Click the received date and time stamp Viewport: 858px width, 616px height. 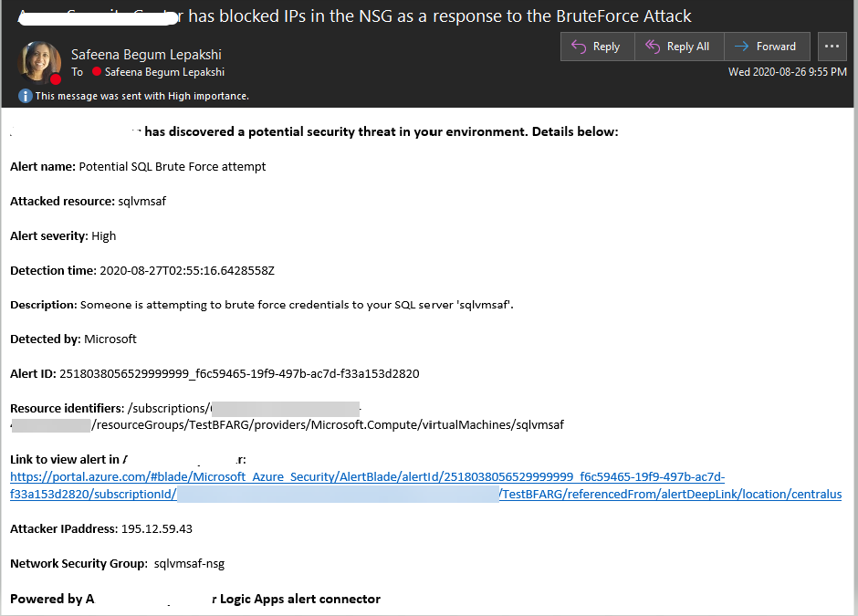(787, 72)
